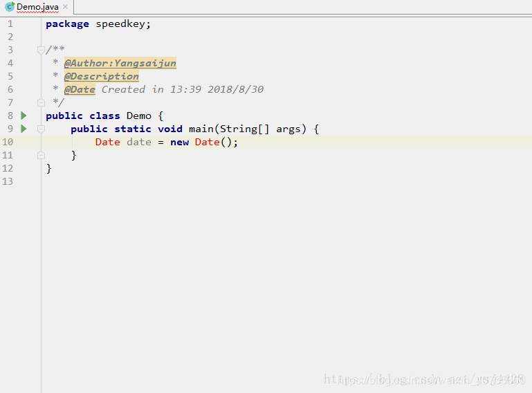Click the 'void' keyword
Image resolution: width=532 pixels, height=393 pixels.
pyautogui.click(x=170, y=129)
